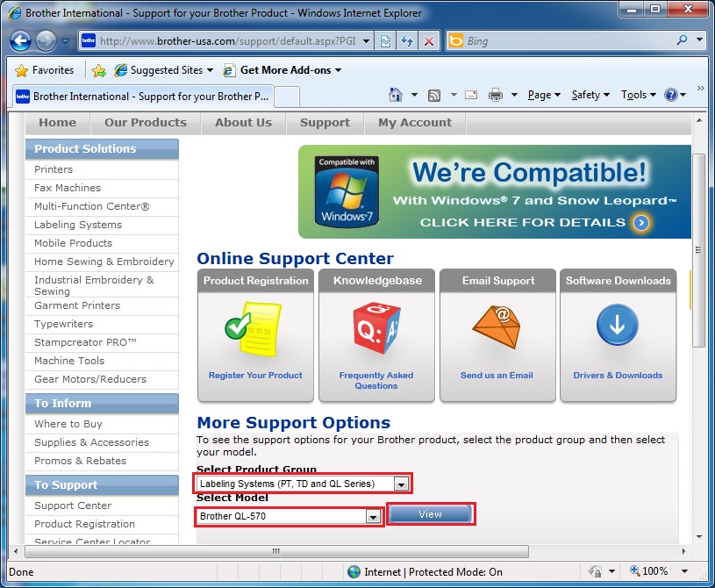Select the Support navigation tab
715x588 pixels.
click(x=325, y=123)
